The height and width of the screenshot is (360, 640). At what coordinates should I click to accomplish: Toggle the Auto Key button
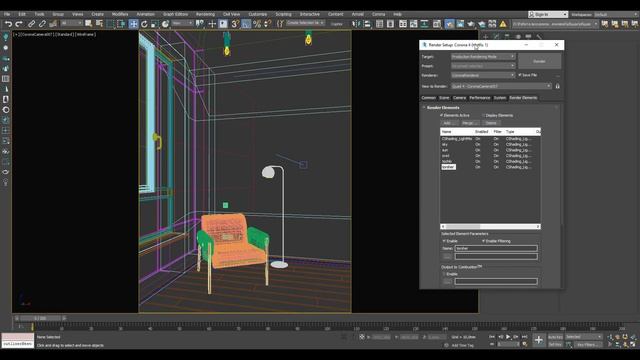(x=555, y=337)
